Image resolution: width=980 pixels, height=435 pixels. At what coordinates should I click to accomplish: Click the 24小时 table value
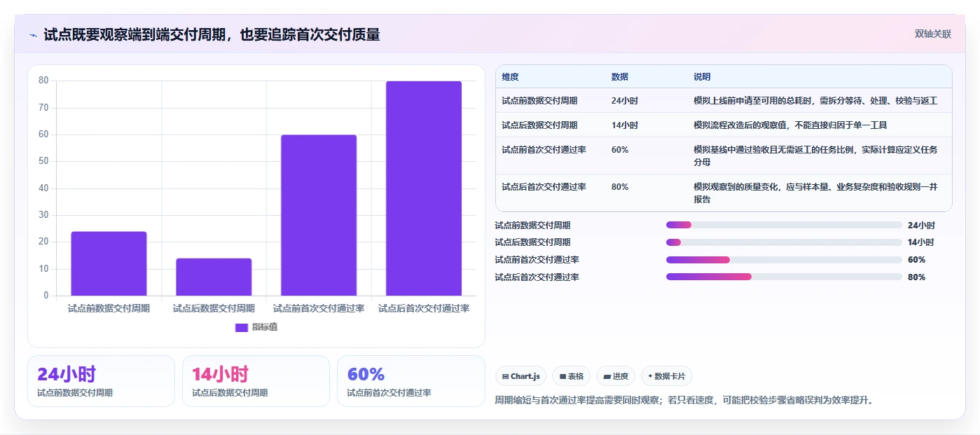625,101
